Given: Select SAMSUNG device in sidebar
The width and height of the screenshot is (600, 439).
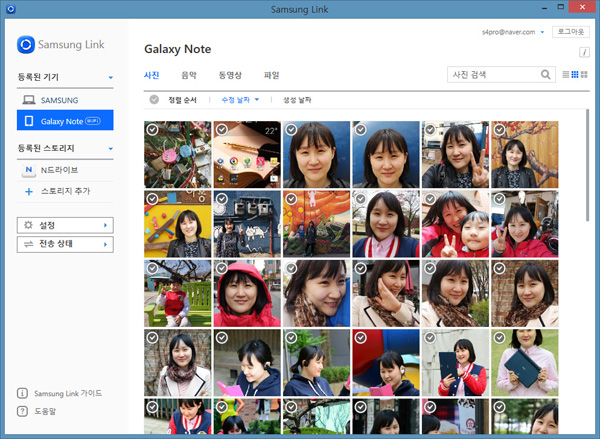Looking at the screenshot, I should point(65,100).
